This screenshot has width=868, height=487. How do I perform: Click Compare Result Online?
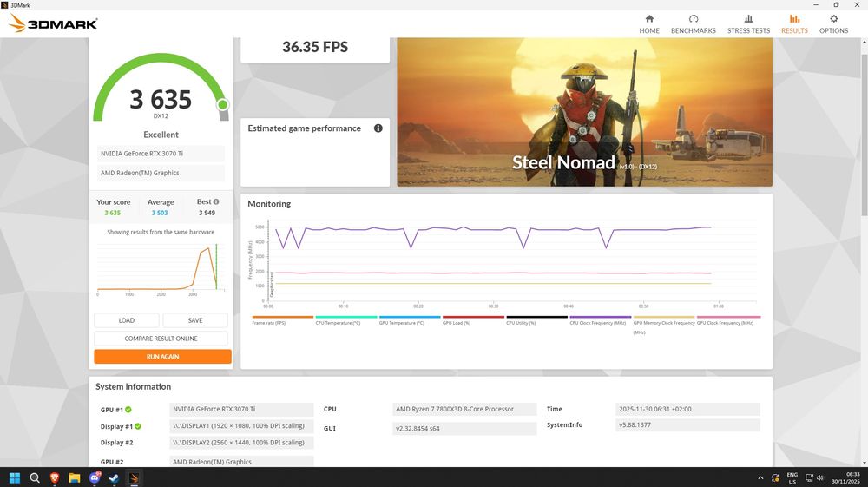click(x=161, y=339)
